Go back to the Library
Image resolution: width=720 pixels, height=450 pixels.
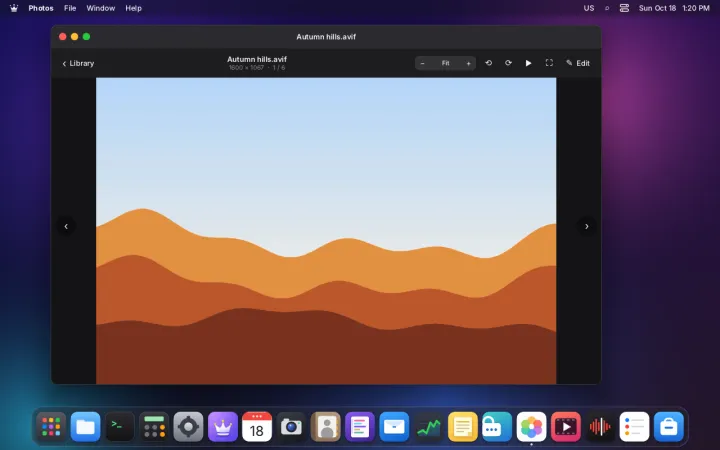(x=78, y=63)
